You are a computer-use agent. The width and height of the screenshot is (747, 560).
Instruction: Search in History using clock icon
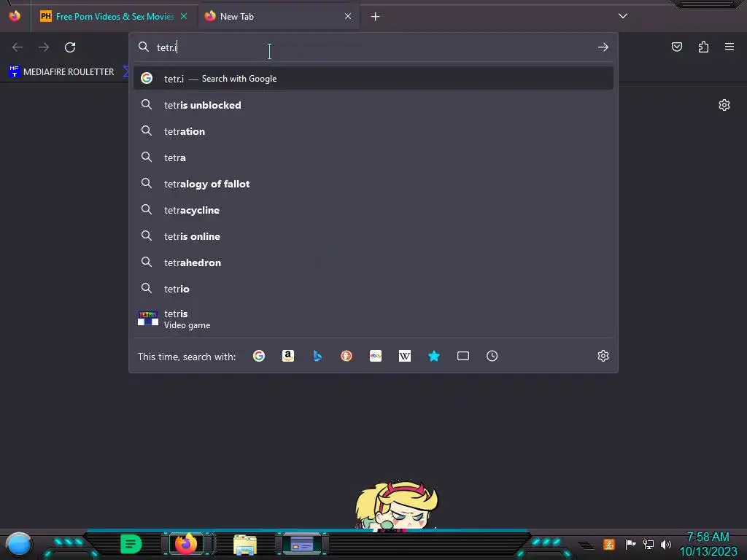pos(492,356)
